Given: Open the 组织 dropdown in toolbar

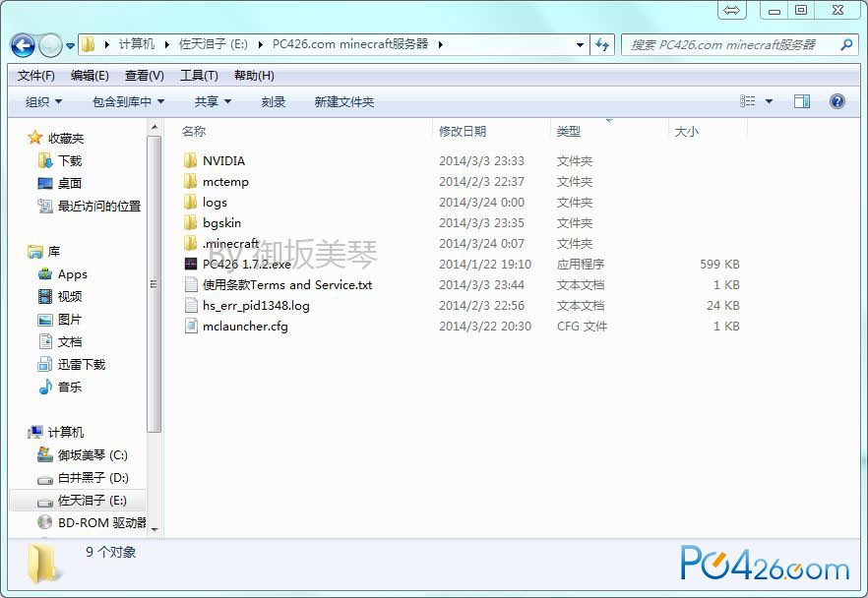Looking at the screenshot, I should coord(43,101).
